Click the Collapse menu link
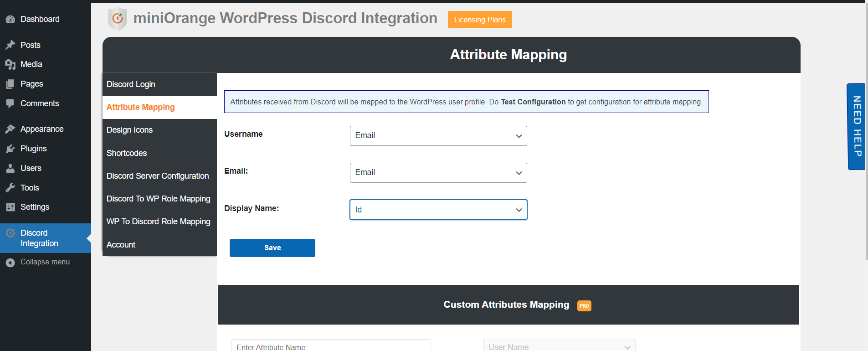 click(x=45, y=262)
